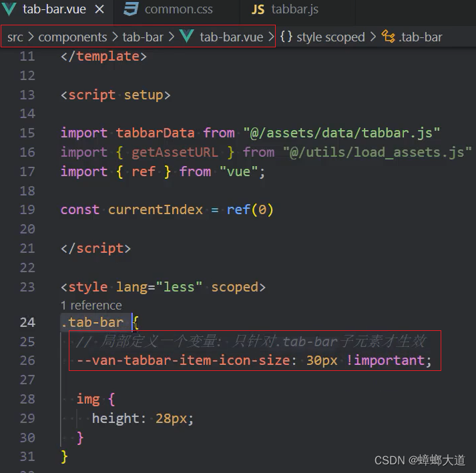Click 'scoped' attribute on line 23
The width and height of the screenshot is (476, 473).
click(234, 288)
